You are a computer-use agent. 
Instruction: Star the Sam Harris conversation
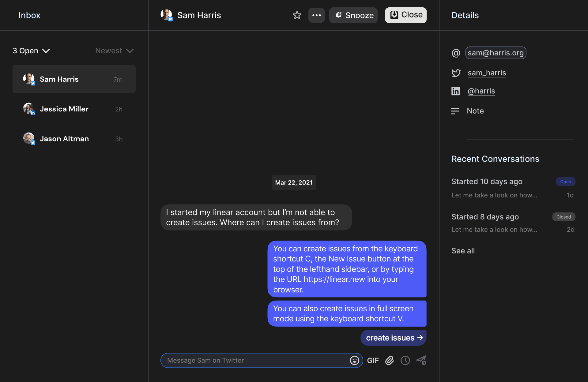point(297,15)
